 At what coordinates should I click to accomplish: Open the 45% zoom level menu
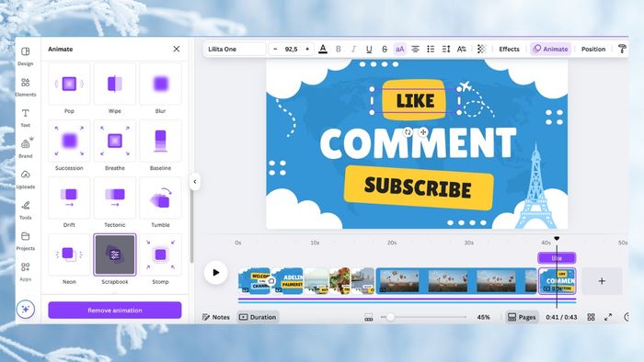point(483,317)
